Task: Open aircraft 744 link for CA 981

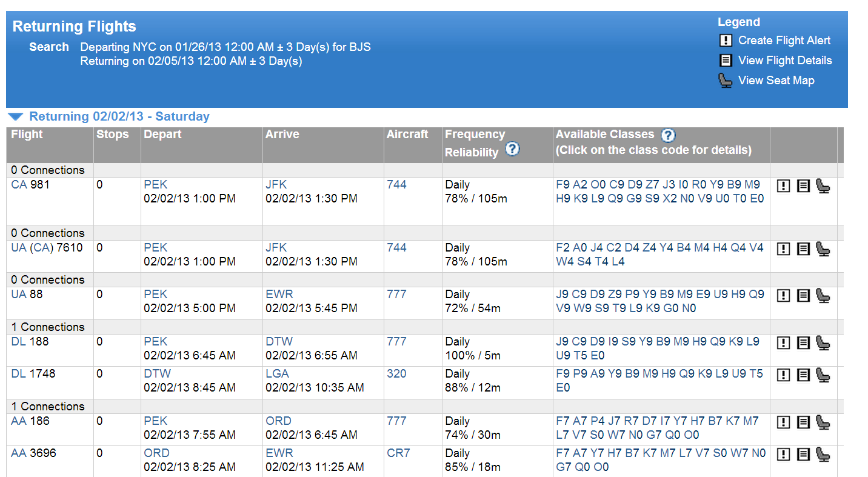Action: (396, 185)
